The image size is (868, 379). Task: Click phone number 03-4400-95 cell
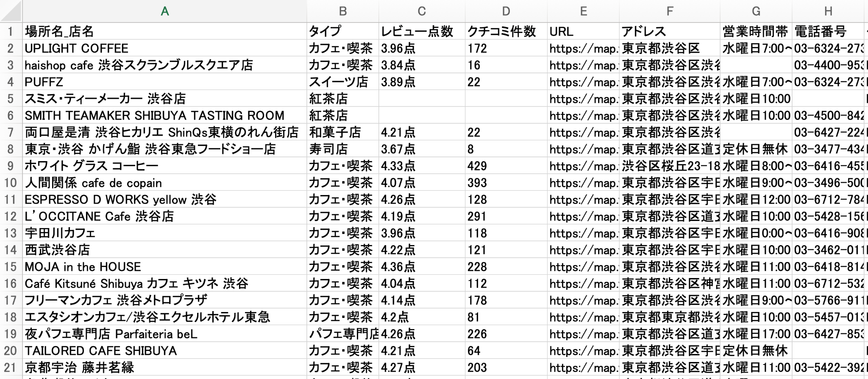point(828,65)
